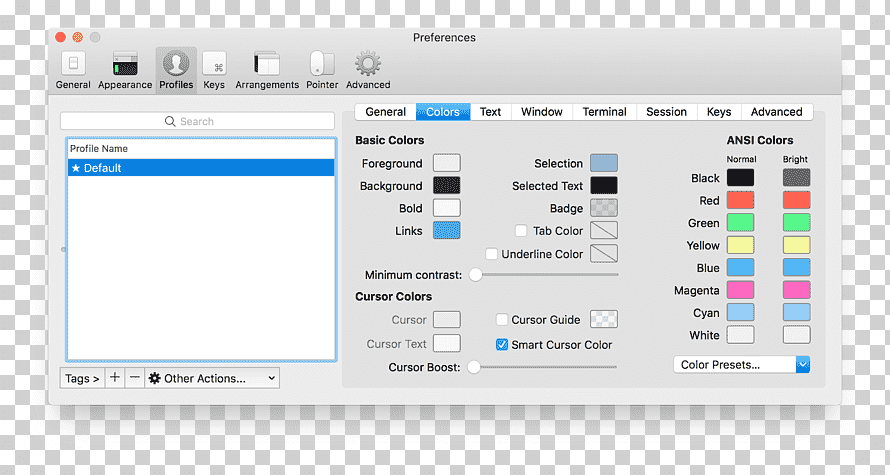
Task: Open the Bright Red ANSI swatch
Action: pyautogui.click(x=796, y=200)
